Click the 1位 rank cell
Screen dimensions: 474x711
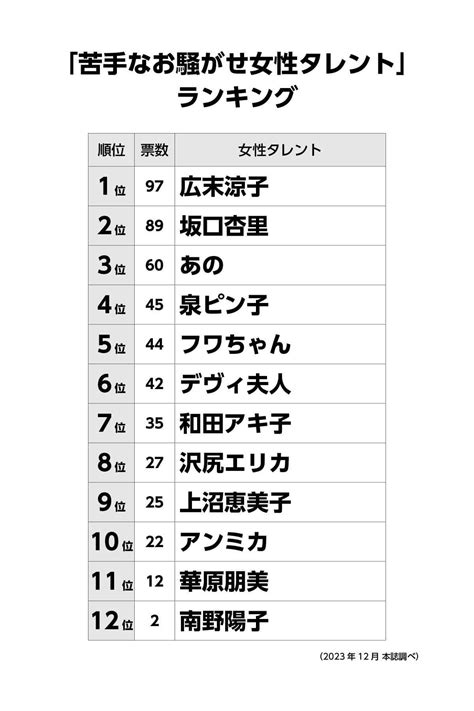click(112, 186)
